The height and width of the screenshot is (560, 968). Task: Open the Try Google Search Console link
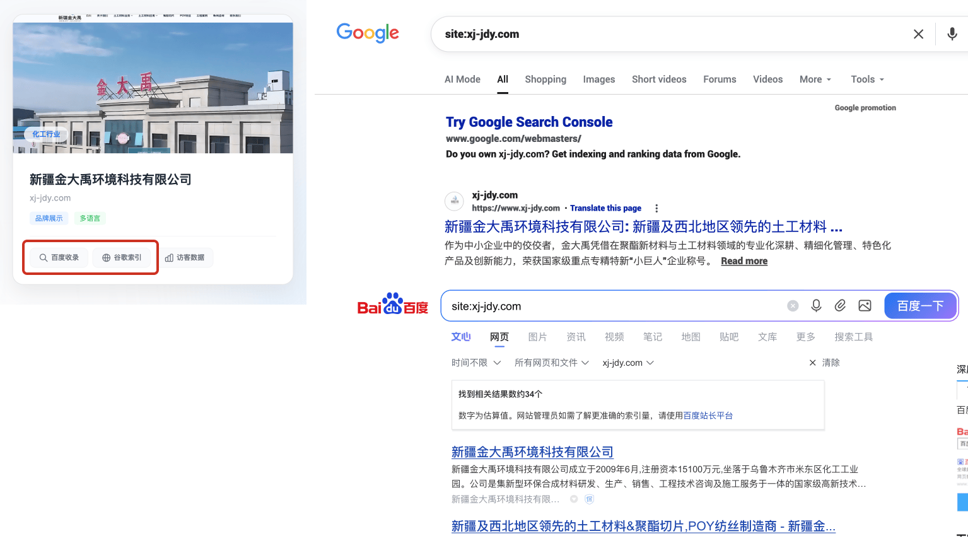[x=528, y=122]
